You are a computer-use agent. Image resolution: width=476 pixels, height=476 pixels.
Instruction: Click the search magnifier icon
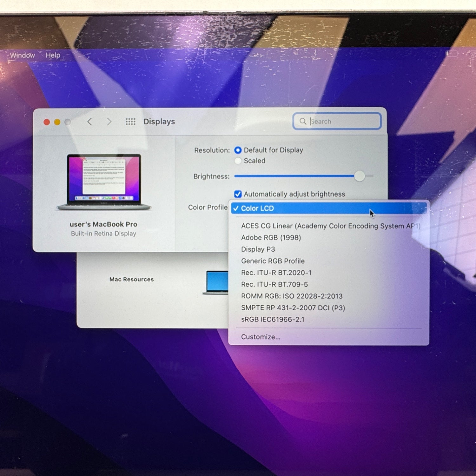303,121
